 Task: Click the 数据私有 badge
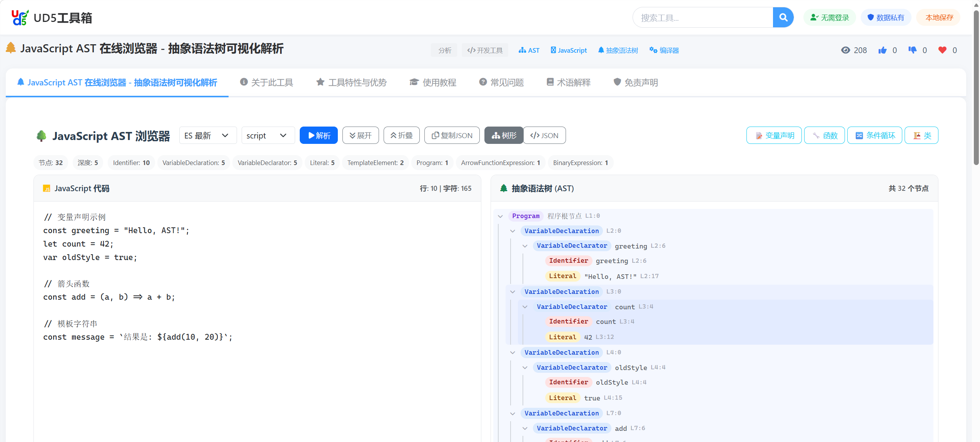pyautogui.click(x=886, y=18)
